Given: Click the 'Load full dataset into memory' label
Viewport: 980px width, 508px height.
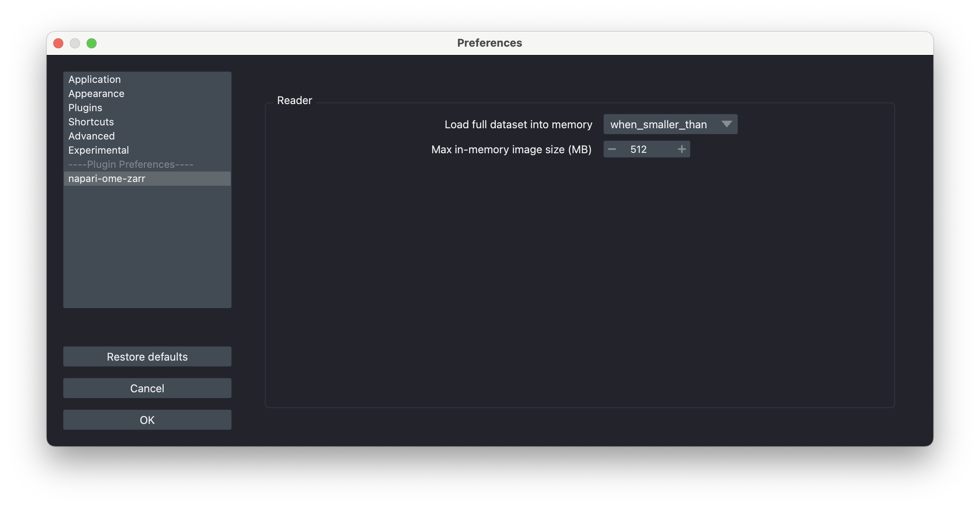Looking at the screenshot, I should point(518,125).
